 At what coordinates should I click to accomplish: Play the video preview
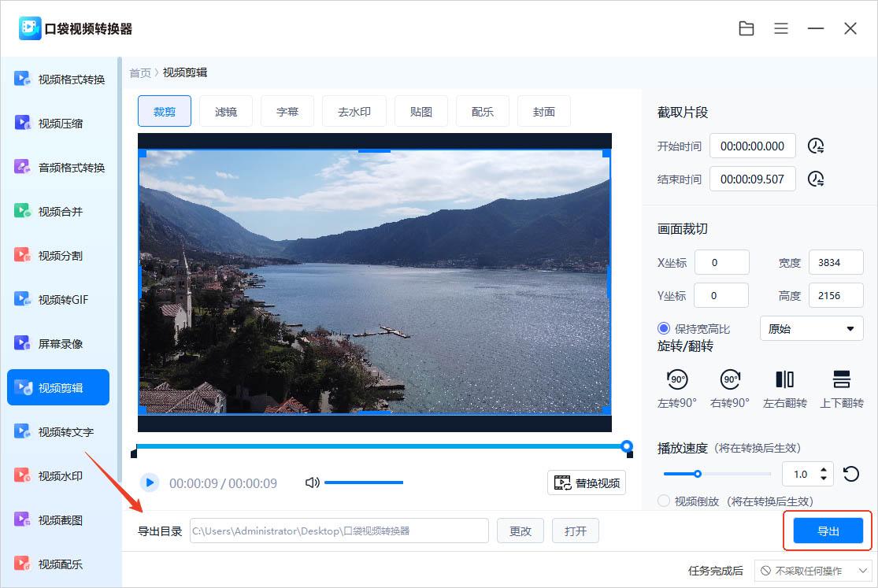pyautogui.click(x=150, y=483)
